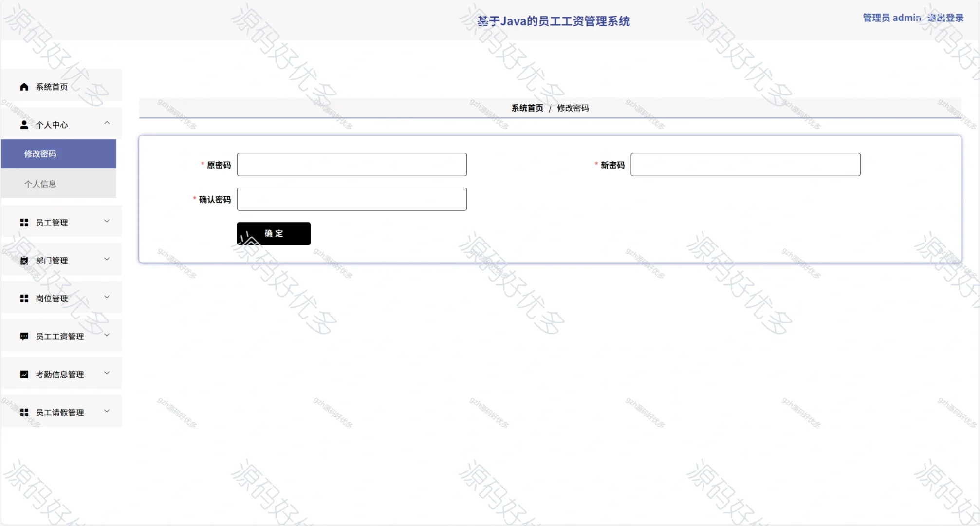Click the chart icon beside 考勤信息管理

tap(23, 375)
